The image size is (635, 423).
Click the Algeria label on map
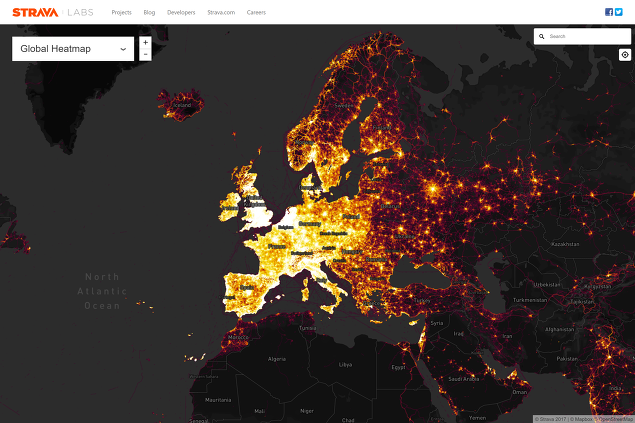click(277, 359)
